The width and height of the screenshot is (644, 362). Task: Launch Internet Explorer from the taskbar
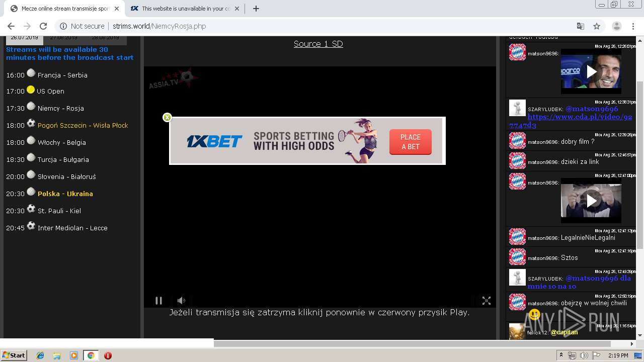(40, 355)
